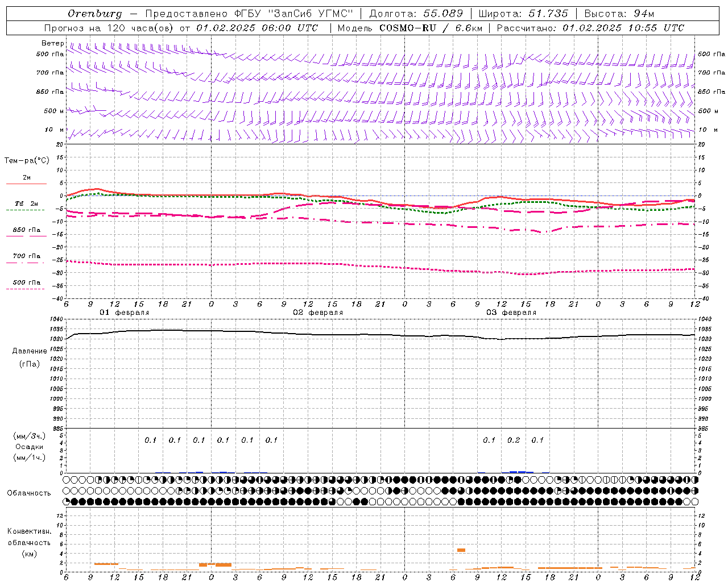This screenshot has width=728, height=582.
Task: Click the dash-dot line sample under legend '700 гПа'
Action: pos(25,263)
